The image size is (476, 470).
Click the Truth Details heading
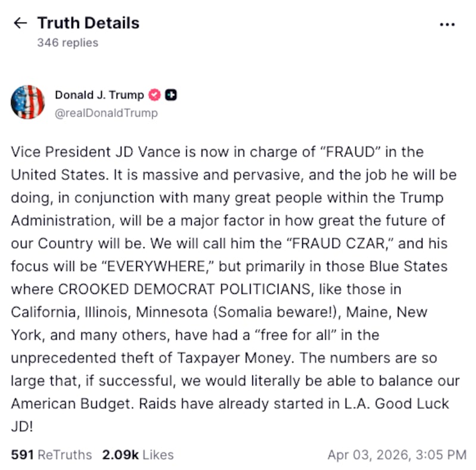pyautogui.click(x=88, y=23)
